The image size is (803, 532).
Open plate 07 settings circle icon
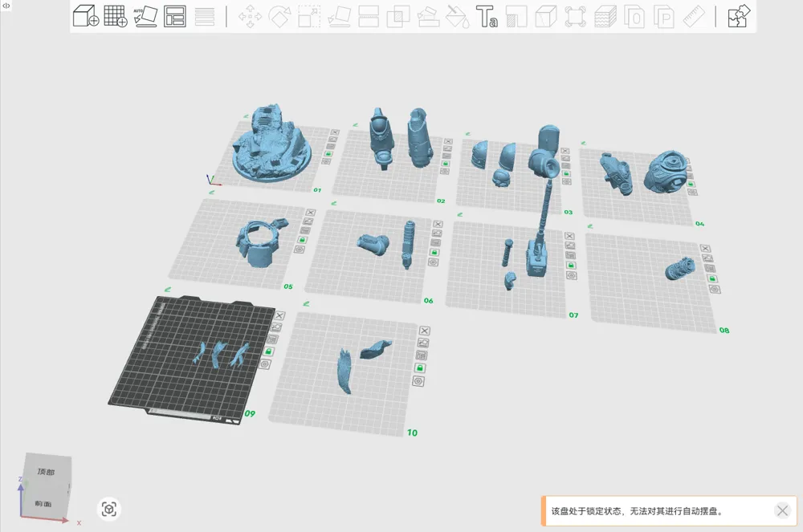coord(572,275)
